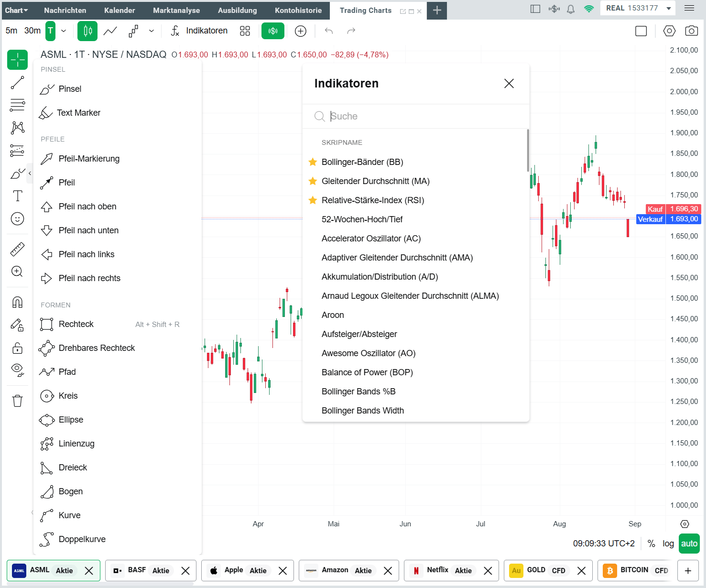This screenshot has width=706, height=588.
Task: Select the ruler measure tool
Action: pyautogui.click(x=18, y=249)
